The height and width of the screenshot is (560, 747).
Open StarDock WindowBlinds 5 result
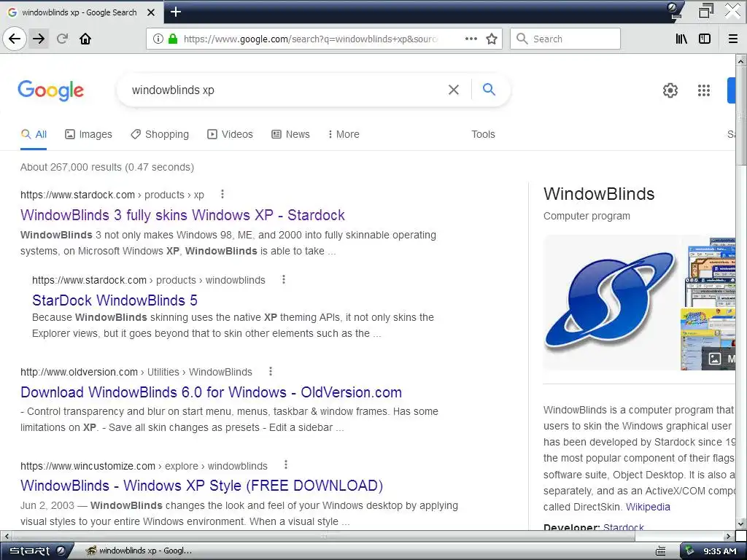tap(115, 300)
